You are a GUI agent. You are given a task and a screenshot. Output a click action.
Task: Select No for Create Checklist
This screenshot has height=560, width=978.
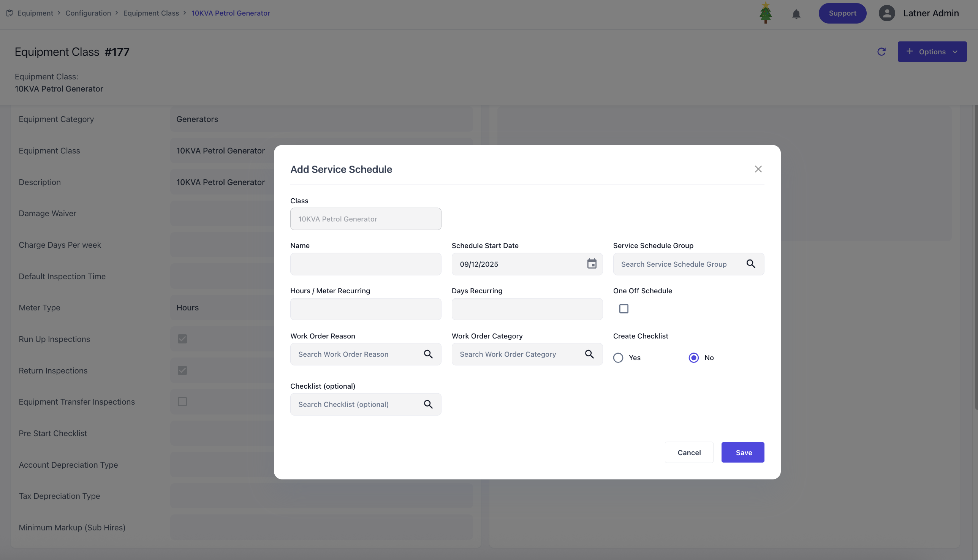point(693,358)
